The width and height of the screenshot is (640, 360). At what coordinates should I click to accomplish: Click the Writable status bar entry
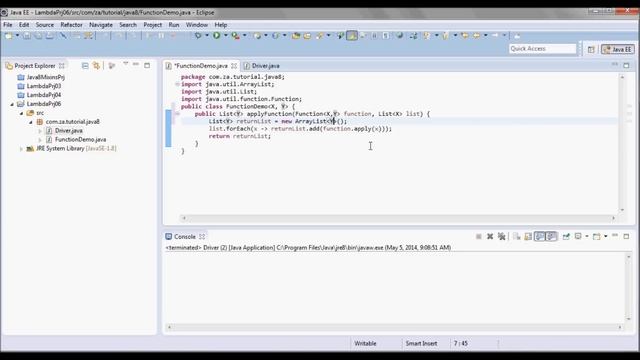tap(365, 344)
